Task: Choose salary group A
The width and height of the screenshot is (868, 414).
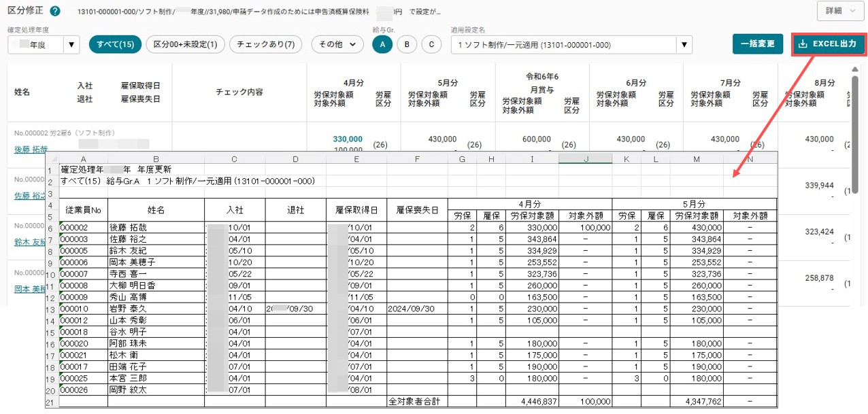Action: click(x=382, y=44)
